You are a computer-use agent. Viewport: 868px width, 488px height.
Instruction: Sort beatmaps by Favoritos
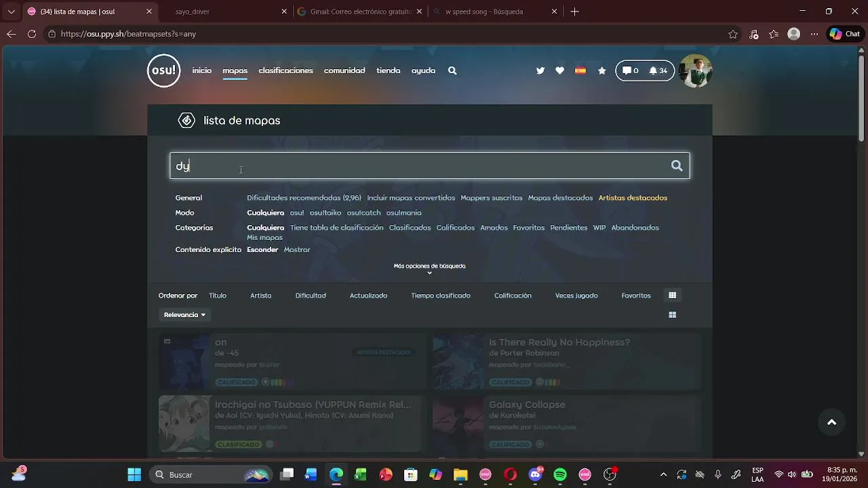(636, 296)
